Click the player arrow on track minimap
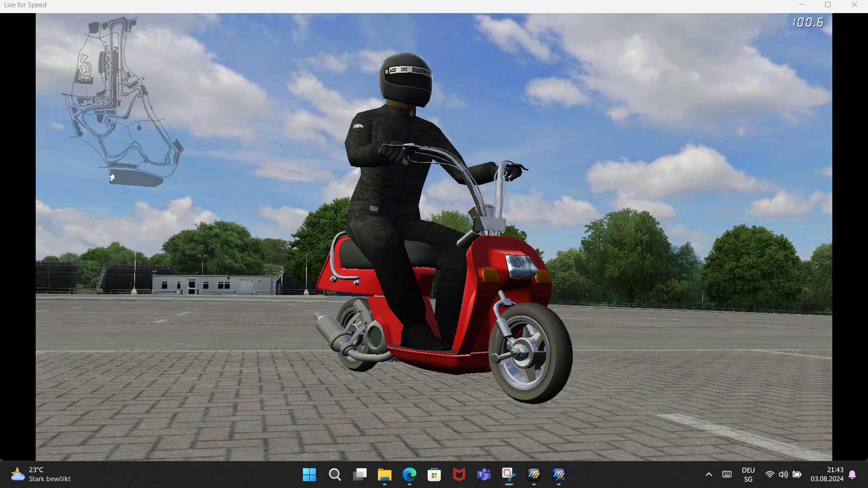 tap(112, 178)
